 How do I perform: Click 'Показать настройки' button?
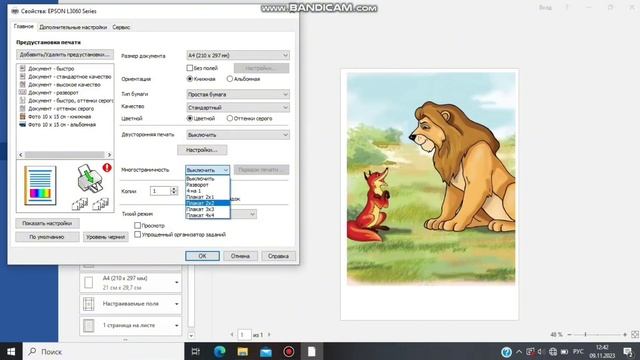(x=47, y=223)
